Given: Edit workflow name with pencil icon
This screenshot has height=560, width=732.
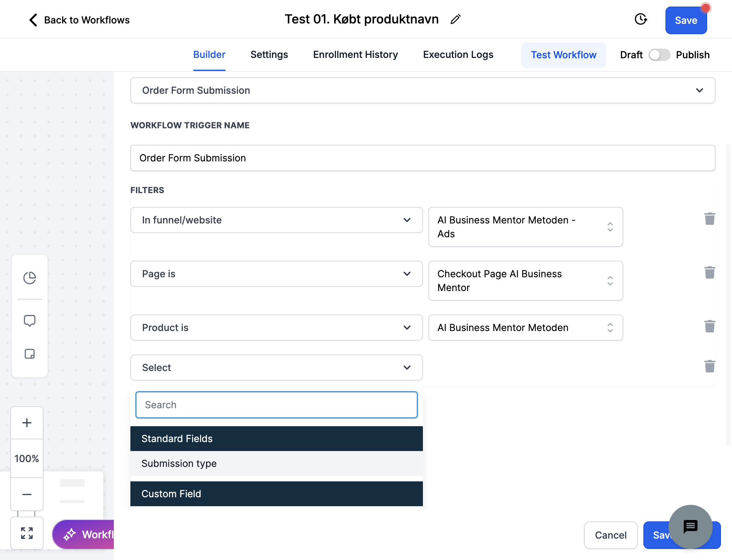Looking at the screenshot, I should pos(455,19).
